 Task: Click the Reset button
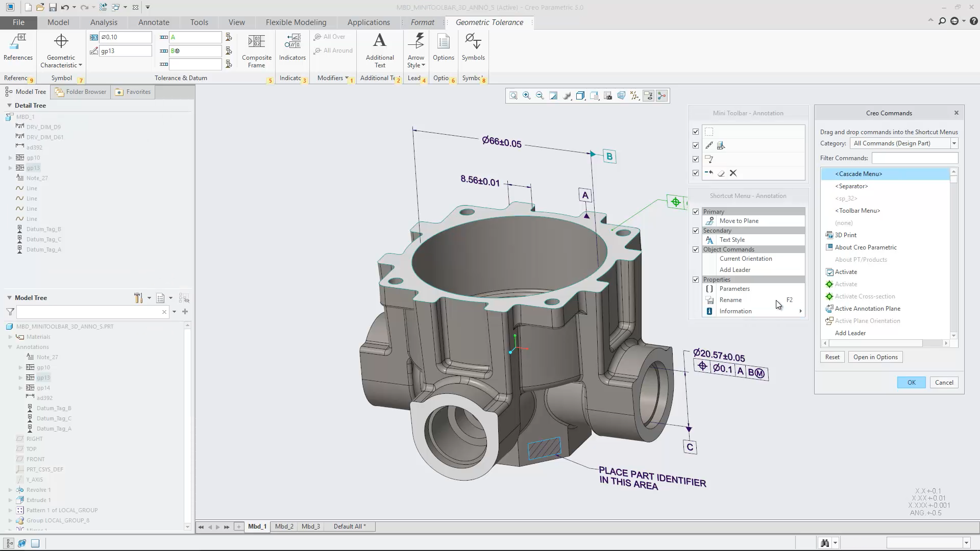(x=832, y=357)
